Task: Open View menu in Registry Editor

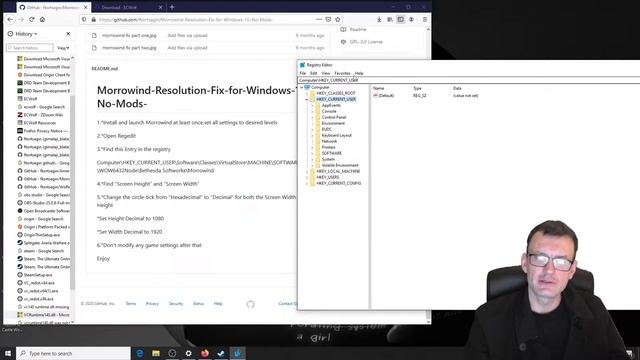Action: [x=326, y=73]
